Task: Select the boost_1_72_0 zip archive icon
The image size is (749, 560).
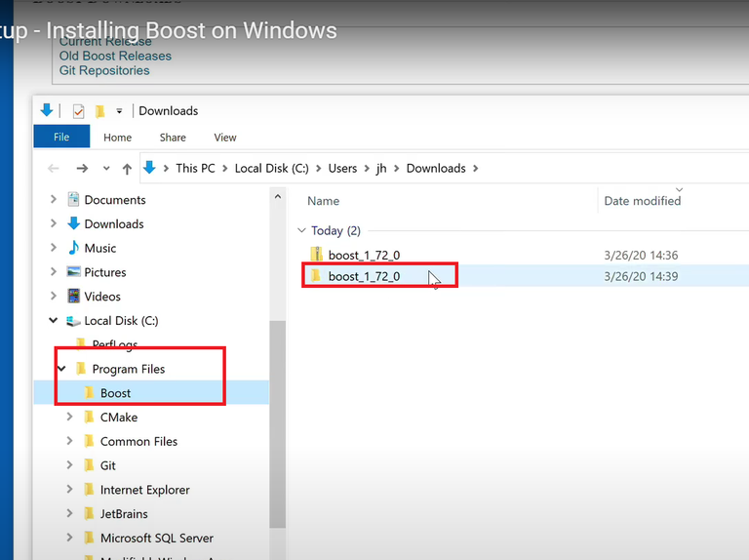Action: tap(316, 255)
